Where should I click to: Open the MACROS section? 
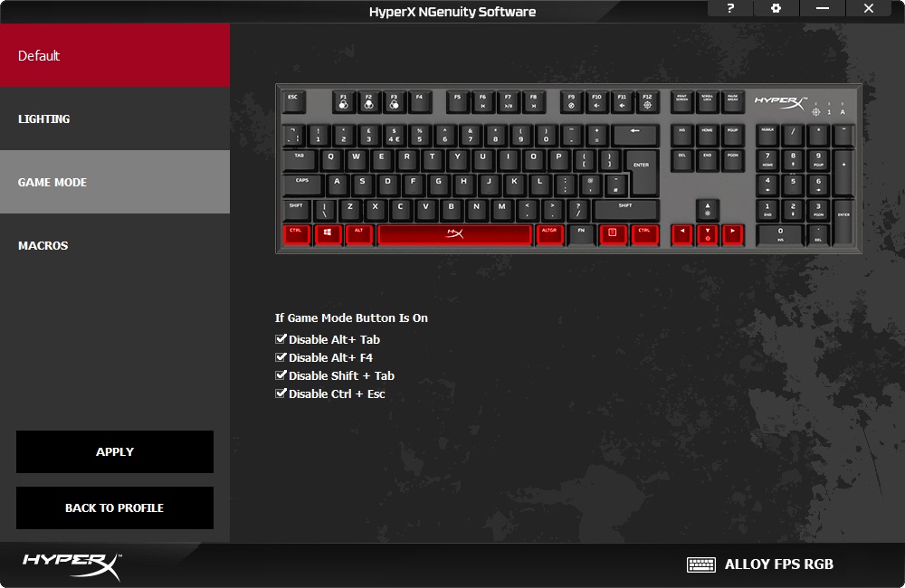(x=115, y=245)
